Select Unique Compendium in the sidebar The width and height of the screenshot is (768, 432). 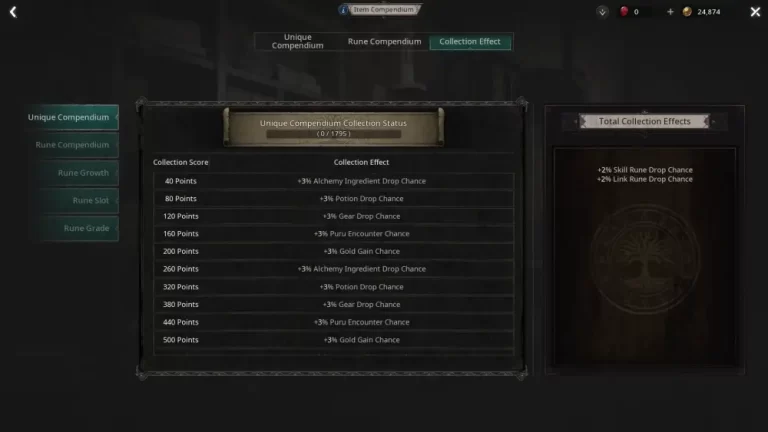pyautogui.click(x=72, y=117)
